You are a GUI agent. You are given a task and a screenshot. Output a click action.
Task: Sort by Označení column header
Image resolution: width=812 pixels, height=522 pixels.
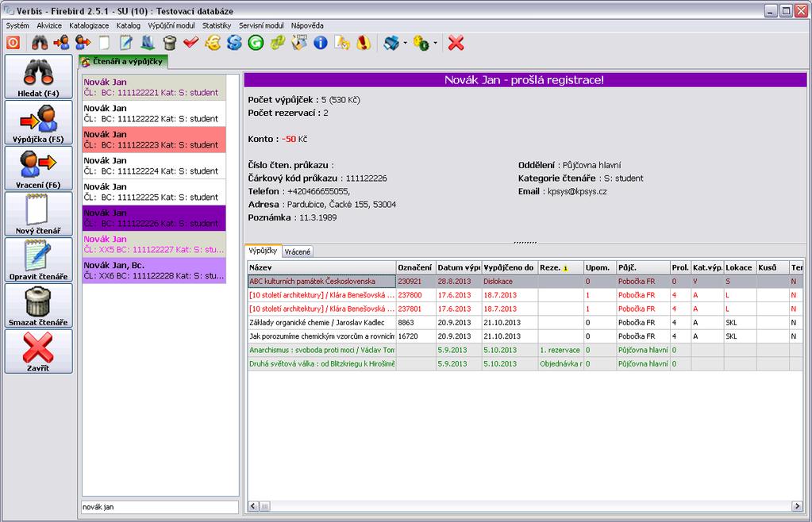(x=416, y=267)
